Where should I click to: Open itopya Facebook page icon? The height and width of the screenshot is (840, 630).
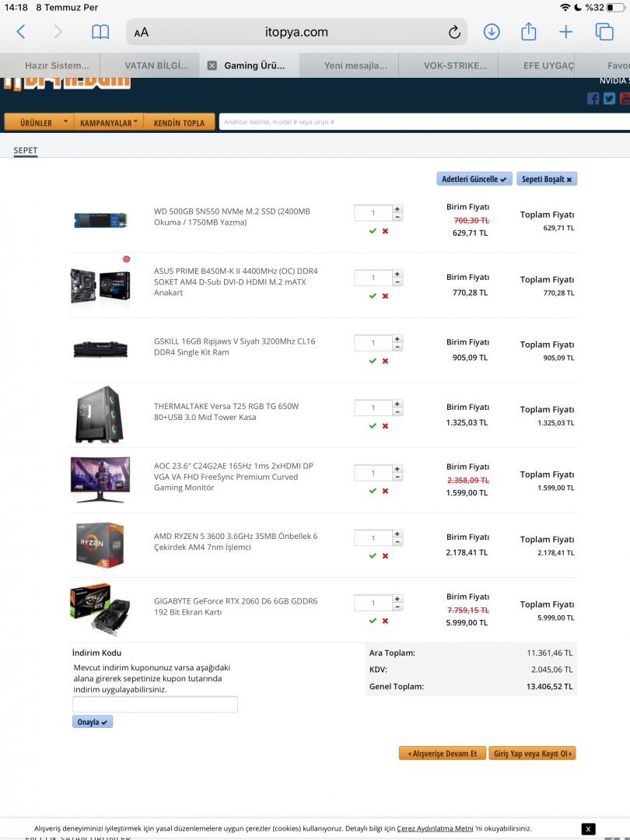(593, 98)
